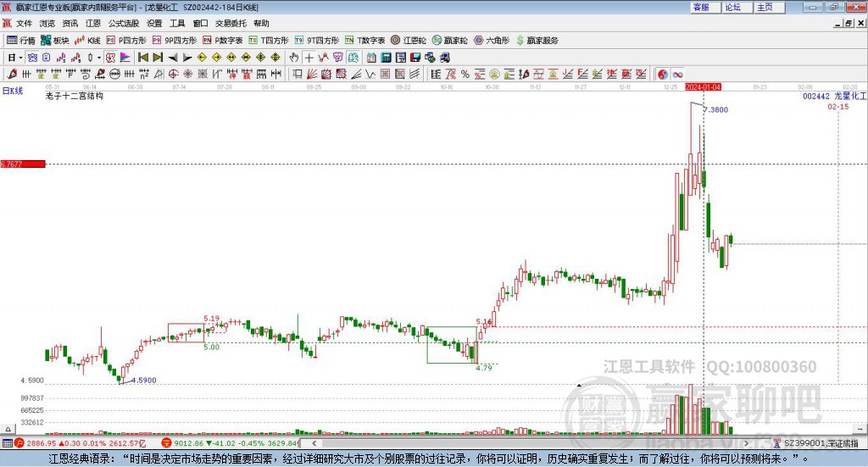This screenshot has height=467, width=868.
Task: Expand the 日 period dropdown arrow
Action: [20, 58]
